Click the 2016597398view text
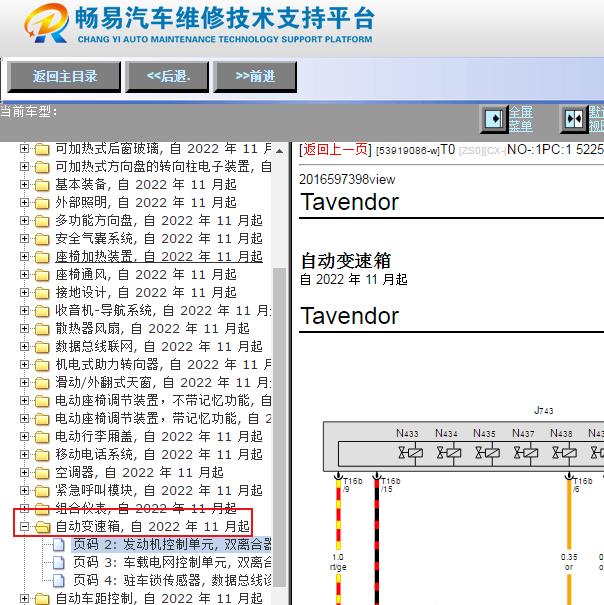 pyautogui.click(x=347, y=179)
